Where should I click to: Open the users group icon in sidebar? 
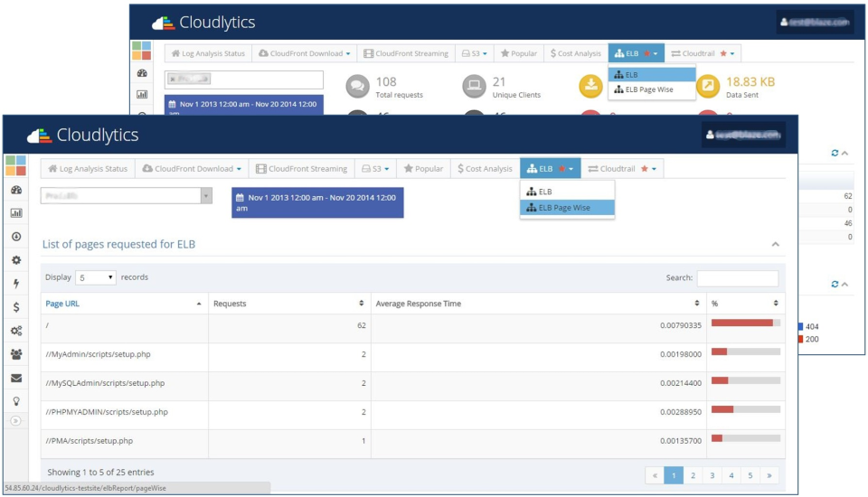(x=16, y=354)
